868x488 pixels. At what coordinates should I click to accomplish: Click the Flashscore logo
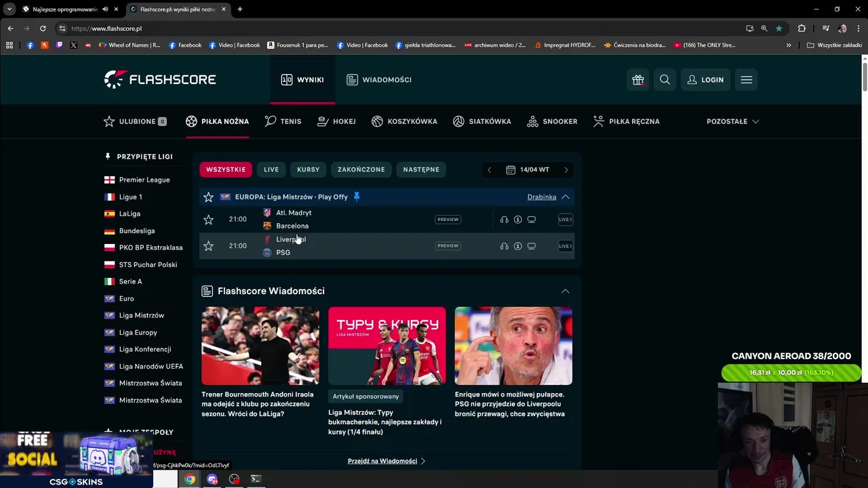[x=160, y=79]
